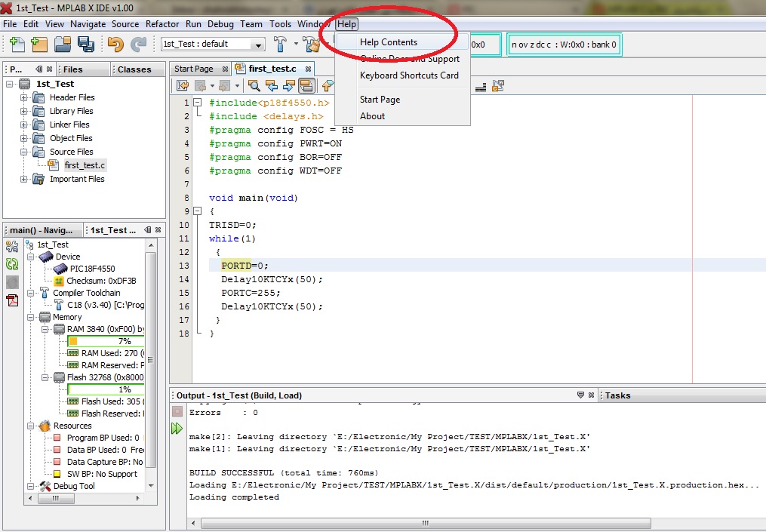766x532 pixels.
Task: Open the Build hammer dropdown arrow
Action: pyautogui.click(x=296, y=44)
